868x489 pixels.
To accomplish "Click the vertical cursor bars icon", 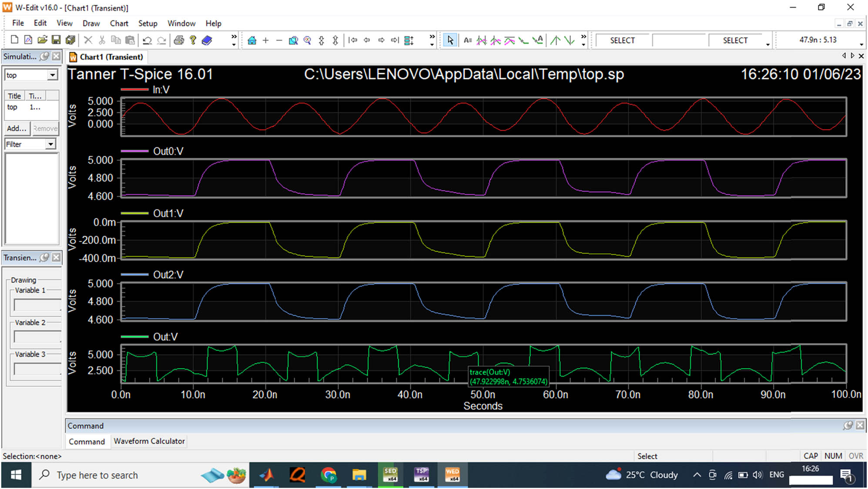I will pyautogui.click(x=482, y=40).
